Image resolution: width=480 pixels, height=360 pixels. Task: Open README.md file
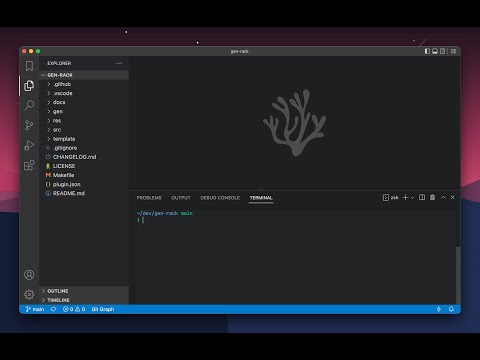click(x=84, y=193)
